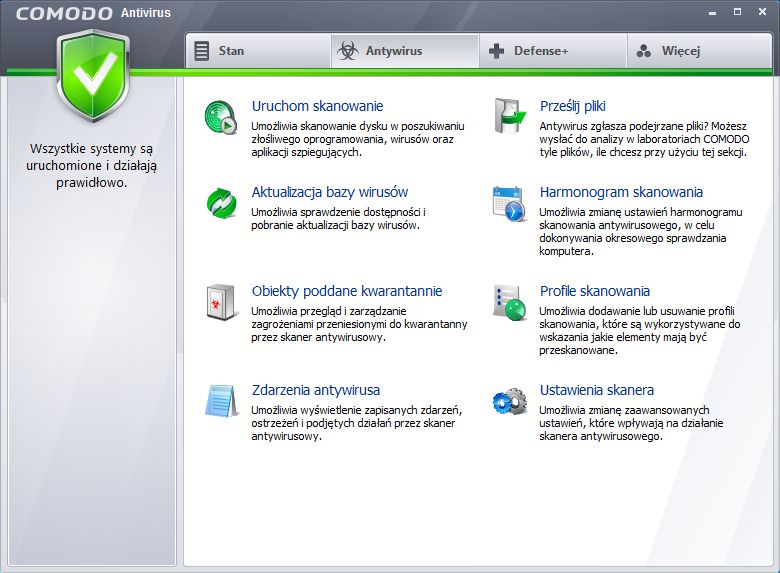Switch to the Stan tab
Viewport: 780px width, 573px height.
258,51
